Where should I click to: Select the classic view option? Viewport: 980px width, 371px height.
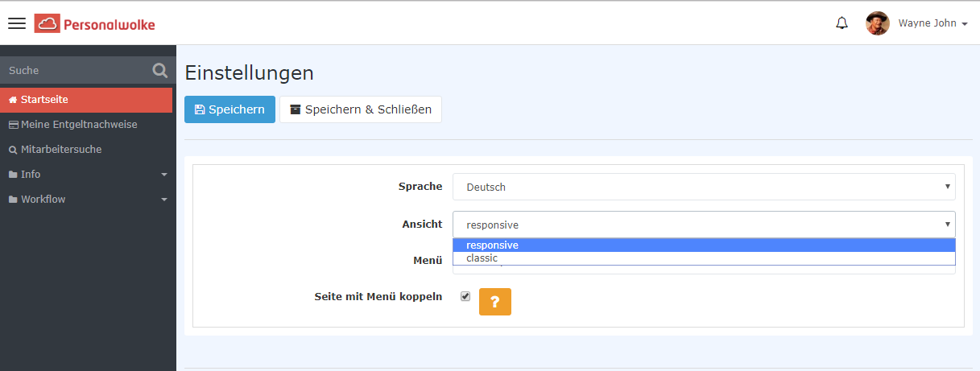482,258
